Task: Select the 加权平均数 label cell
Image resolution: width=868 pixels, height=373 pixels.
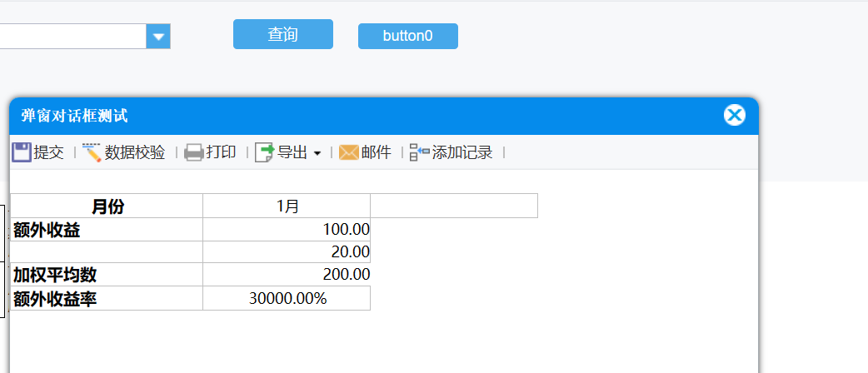Action: point(107,275)
